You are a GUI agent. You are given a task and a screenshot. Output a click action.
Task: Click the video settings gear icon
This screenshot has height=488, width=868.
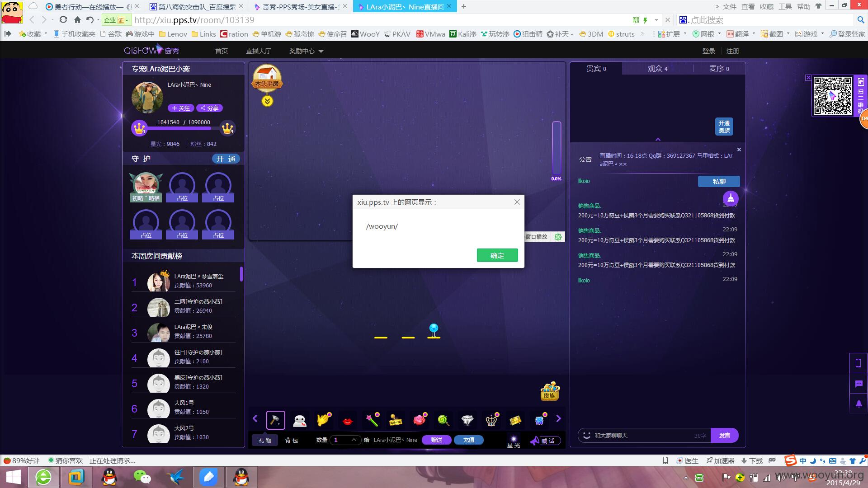(558, 237)
